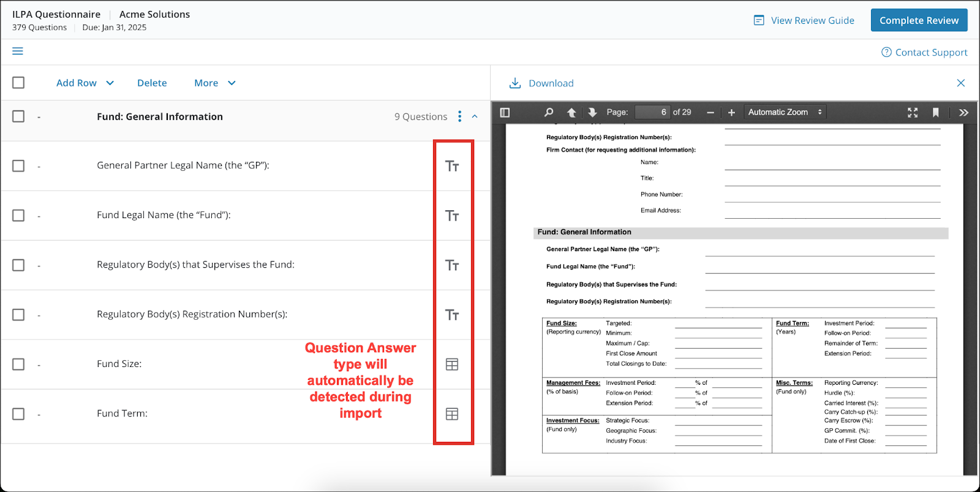Toggle the PDF viewer sidebar
The width and height of the screenshot is (980, 492).
pos(505,112)
